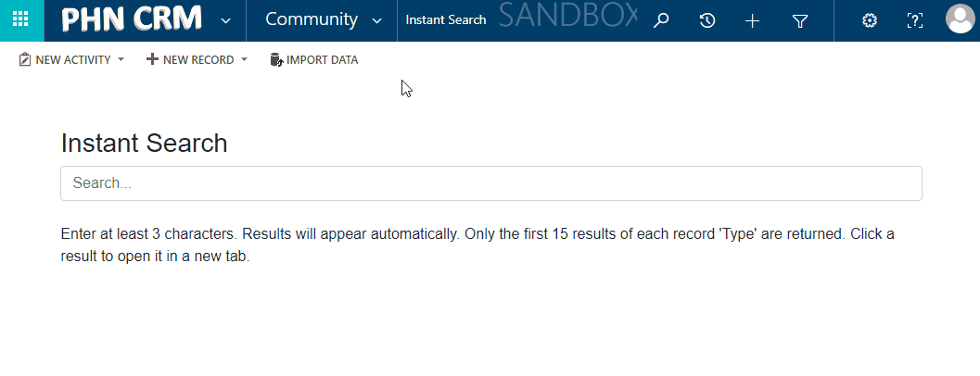
Task: Expand the Community area chevron
Action: click(x=376, y=20)
